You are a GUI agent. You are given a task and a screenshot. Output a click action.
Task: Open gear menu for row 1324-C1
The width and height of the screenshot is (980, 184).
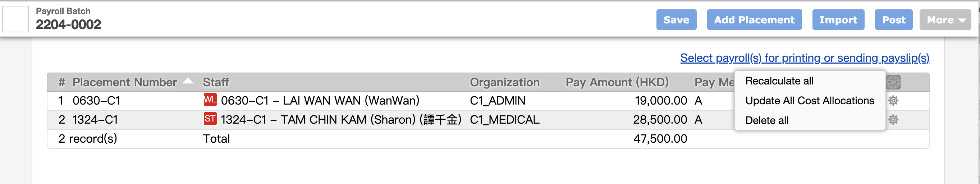893,119
